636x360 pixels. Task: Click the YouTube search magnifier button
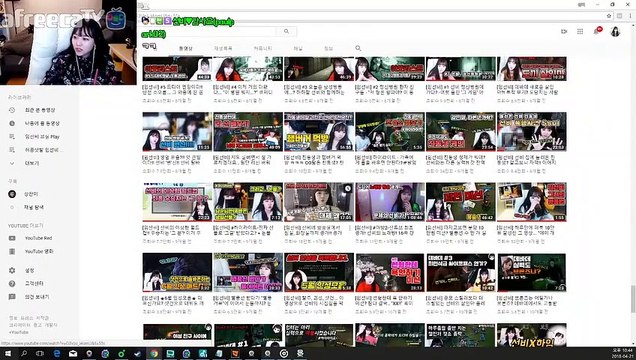pyautogui.click(x=286, y=31)
